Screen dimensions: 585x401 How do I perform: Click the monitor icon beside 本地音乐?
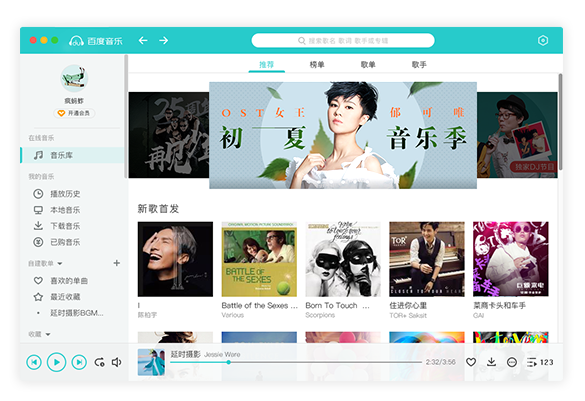38,210
